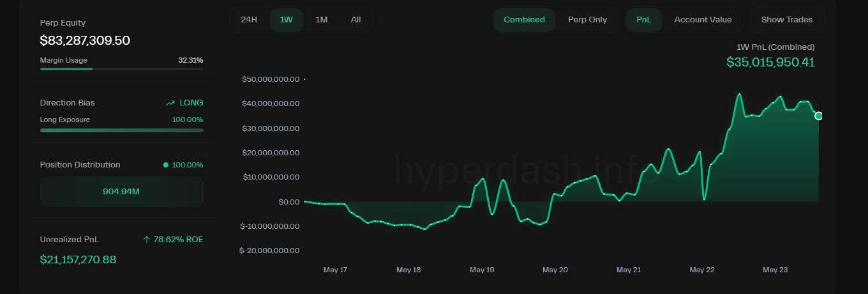
Task: Click the Perp Equity value $83,287,309.50
Action: click(x=85, y=41)
